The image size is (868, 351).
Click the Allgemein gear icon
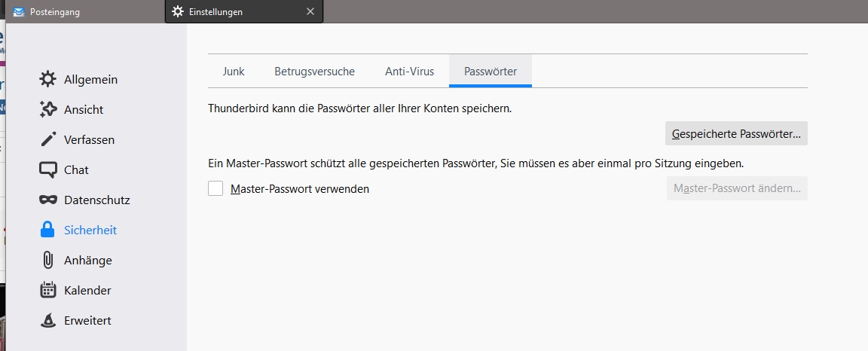point(48,79)
